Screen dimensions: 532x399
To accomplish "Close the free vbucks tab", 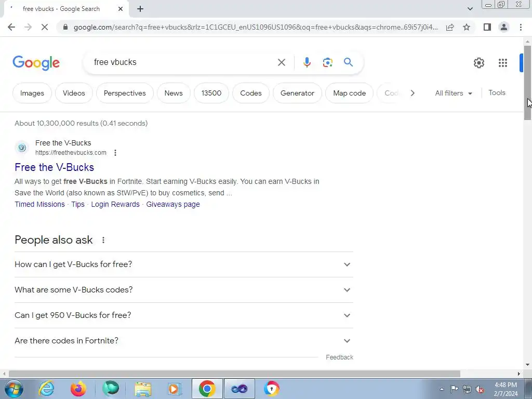I will [121, 9].
